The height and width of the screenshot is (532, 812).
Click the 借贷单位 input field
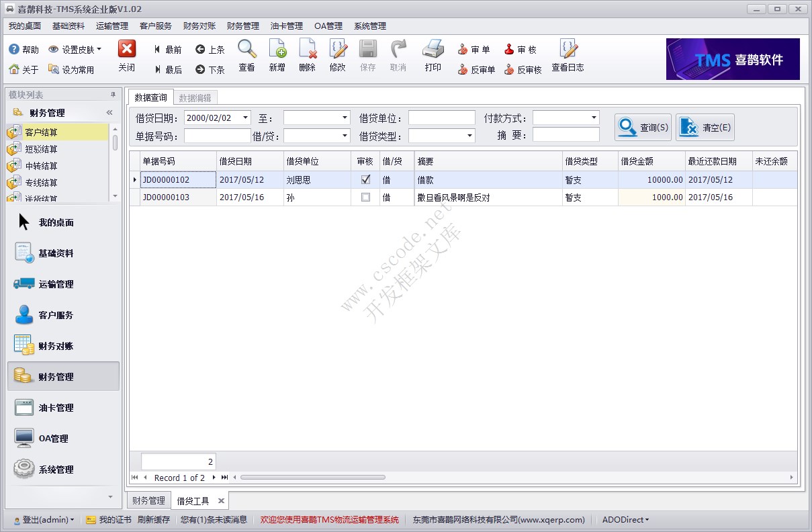pos(442,118)
